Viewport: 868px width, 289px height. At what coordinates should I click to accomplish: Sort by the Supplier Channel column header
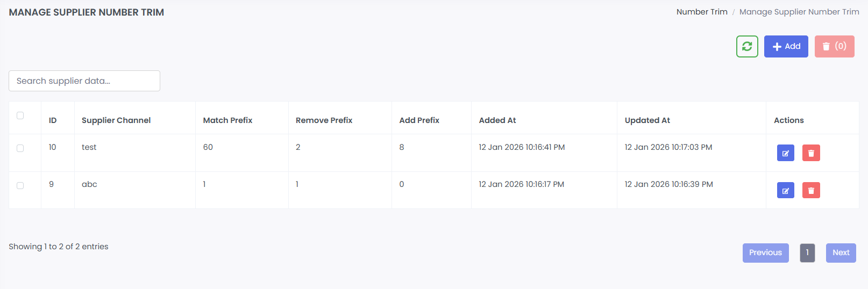pyautogui.click(x=116, y=120)
